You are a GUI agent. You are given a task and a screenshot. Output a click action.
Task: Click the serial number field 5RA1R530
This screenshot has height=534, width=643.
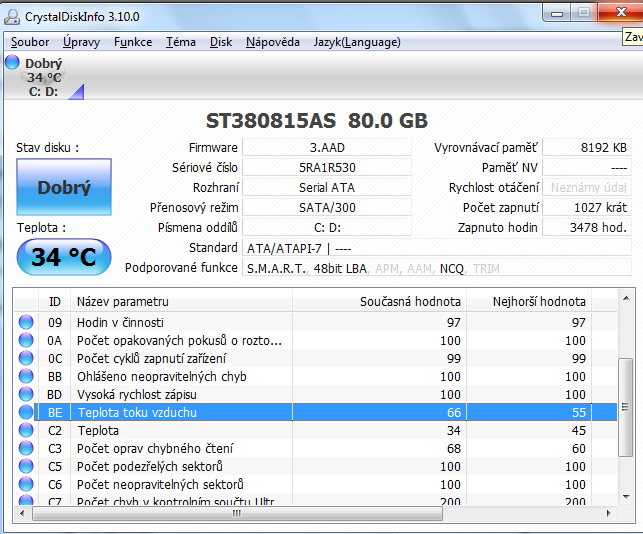[x=326, y=168]
